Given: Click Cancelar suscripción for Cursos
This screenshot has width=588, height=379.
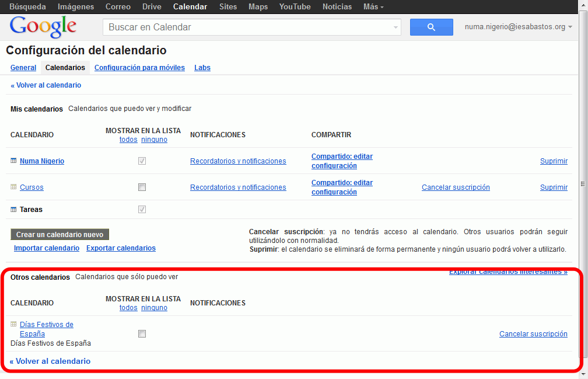Looking at the screenshot, I should [456, 187].
